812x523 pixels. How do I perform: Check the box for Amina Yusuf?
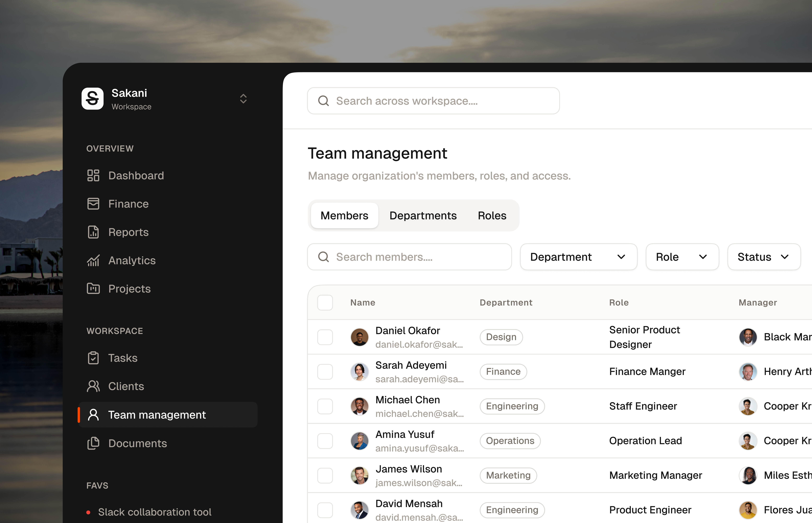(325, 441)
